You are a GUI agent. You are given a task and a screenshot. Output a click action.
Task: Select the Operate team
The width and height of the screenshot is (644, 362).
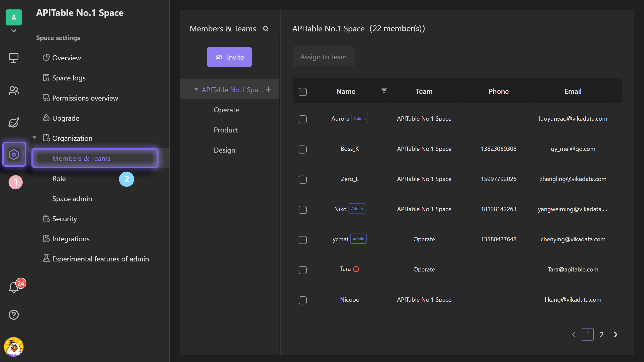226,110
